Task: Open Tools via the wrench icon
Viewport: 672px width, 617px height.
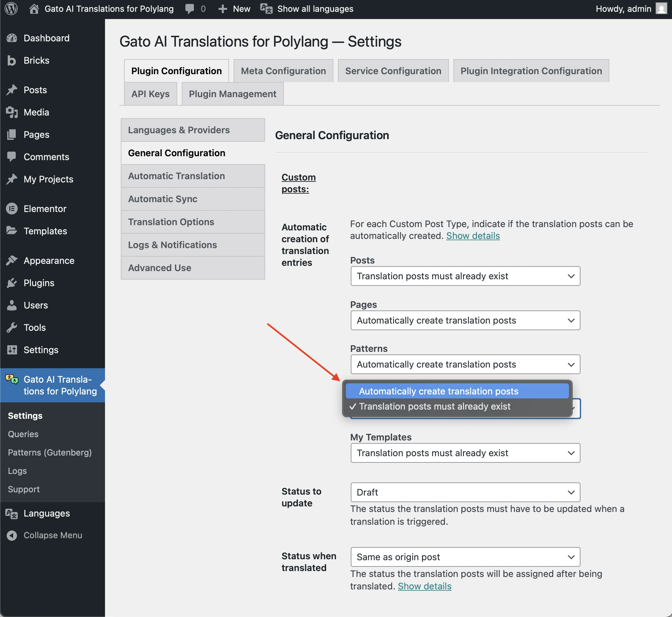Action: [x=12, y=327]
